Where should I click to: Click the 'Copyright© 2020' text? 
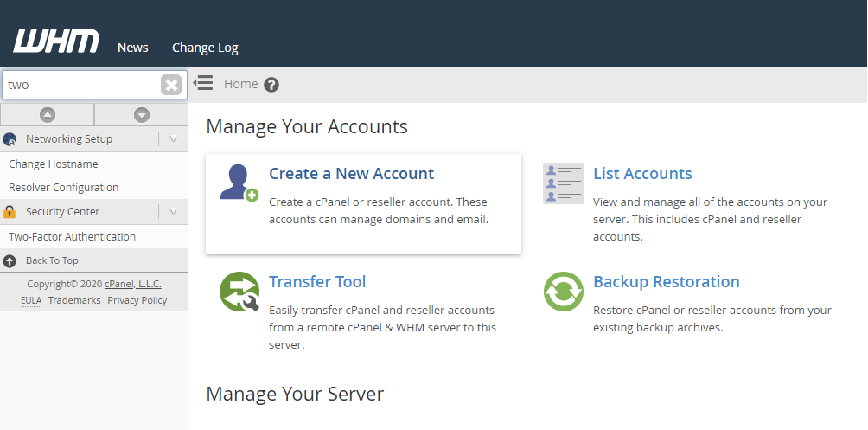click(65, 284)
